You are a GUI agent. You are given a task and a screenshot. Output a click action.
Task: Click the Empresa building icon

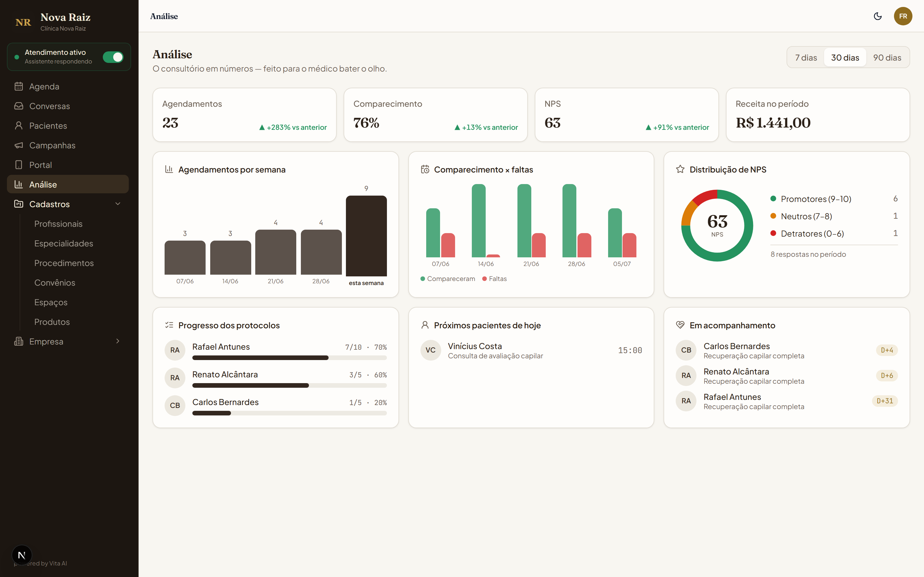pyautogui.click(x=19, y=341)
